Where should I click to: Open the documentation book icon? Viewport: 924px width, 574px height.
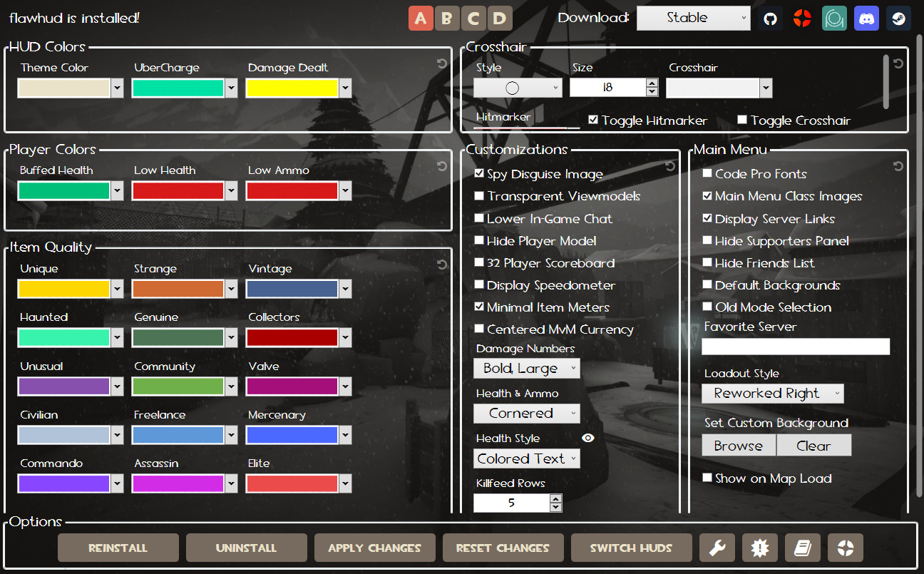(803, 548)
